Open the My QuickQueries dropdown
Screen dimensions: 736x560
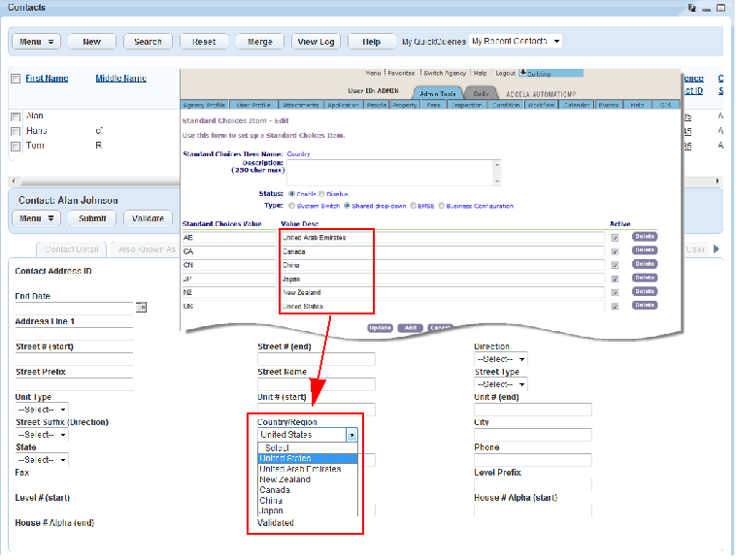coord(516,42)
